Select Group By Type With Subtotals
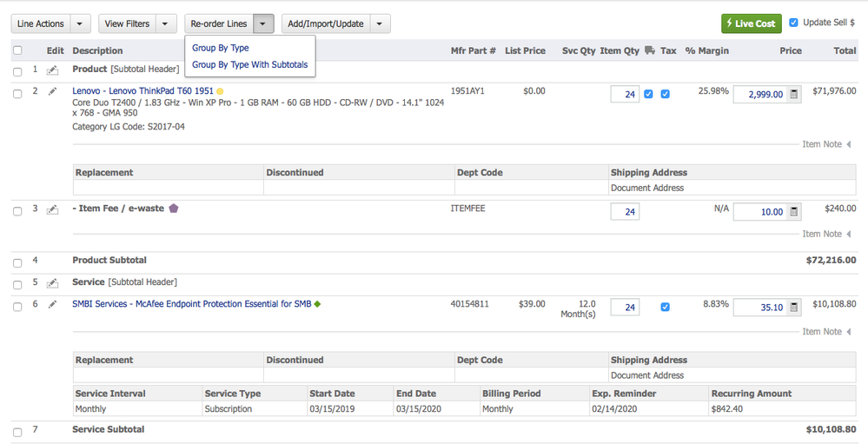The height and width of the screenshot is (444, 868). (249, 64)
